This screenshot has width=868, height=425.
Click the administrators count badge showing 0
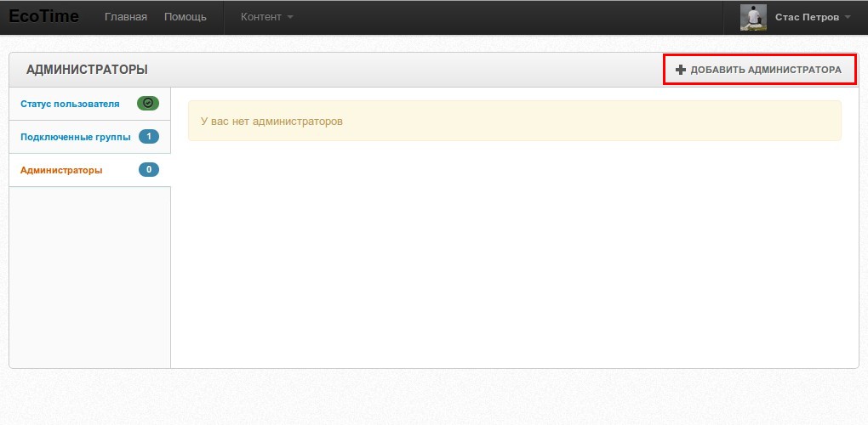point(148,170)
